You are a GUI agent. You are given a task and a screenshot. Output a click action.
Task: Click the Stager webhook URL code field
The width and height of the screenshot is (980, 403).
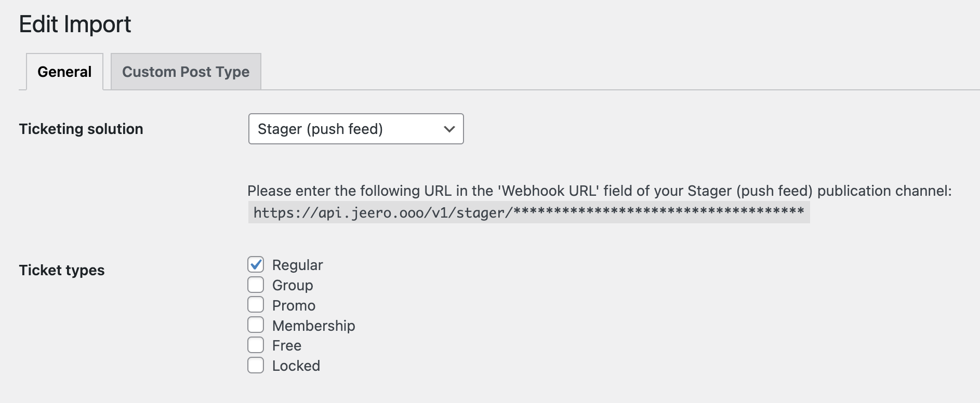pyautogui.click(x=528, y=212)
